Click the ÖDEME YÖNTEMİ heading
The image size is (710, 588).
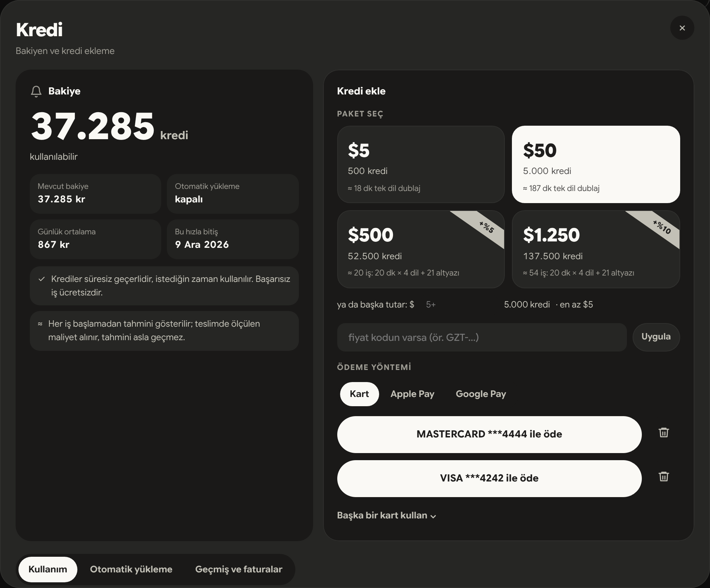374,367
